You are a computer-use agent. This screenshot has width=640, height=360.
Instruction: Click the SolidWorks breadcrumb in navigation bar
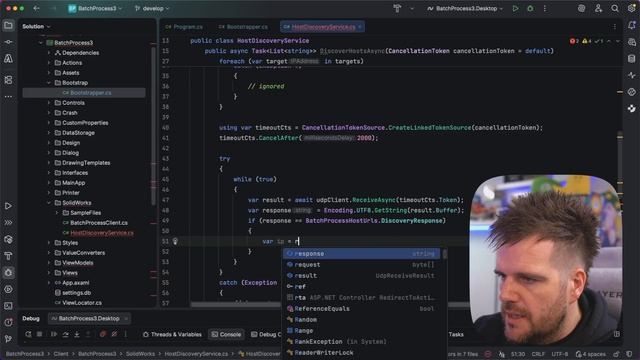(x=140, y=354)
